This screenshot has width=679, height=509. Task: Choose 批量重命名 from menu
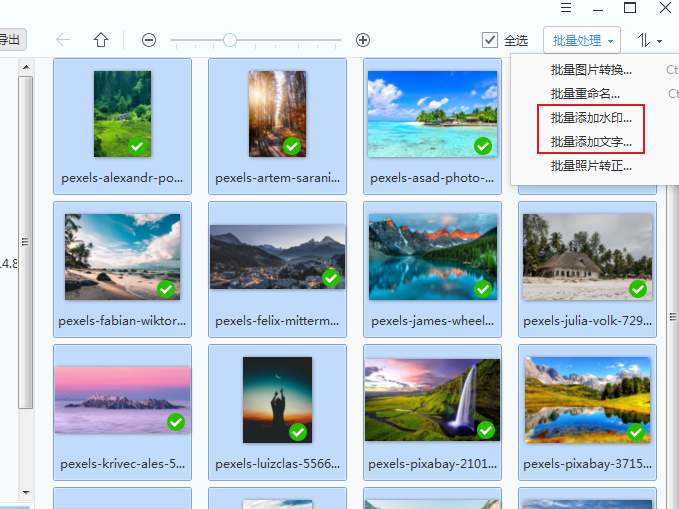(585, 94)
